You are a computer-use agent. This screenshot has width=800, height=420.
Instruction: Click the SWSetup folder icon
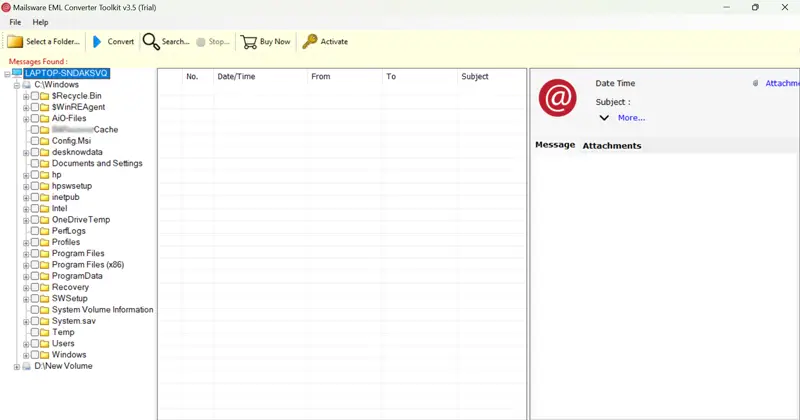pyautogui.click(x=45, y=299)
